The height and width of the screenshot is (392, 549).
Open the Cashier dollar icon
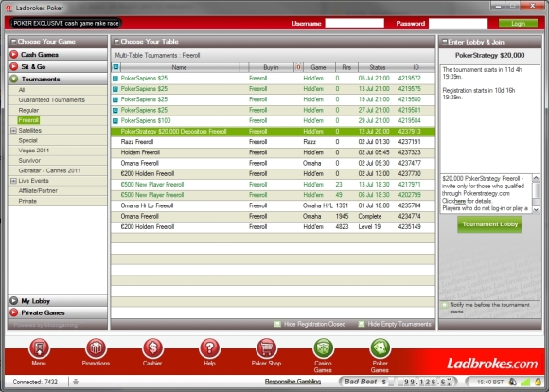pyautogui.click(x=152, y=348)
